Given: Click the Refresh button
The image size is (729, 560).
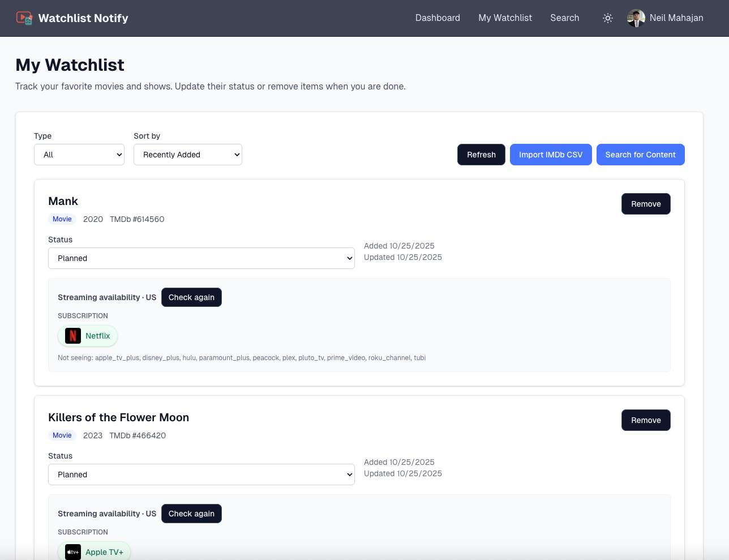Looking at the screenshot, I should click(x=481, y=154).
